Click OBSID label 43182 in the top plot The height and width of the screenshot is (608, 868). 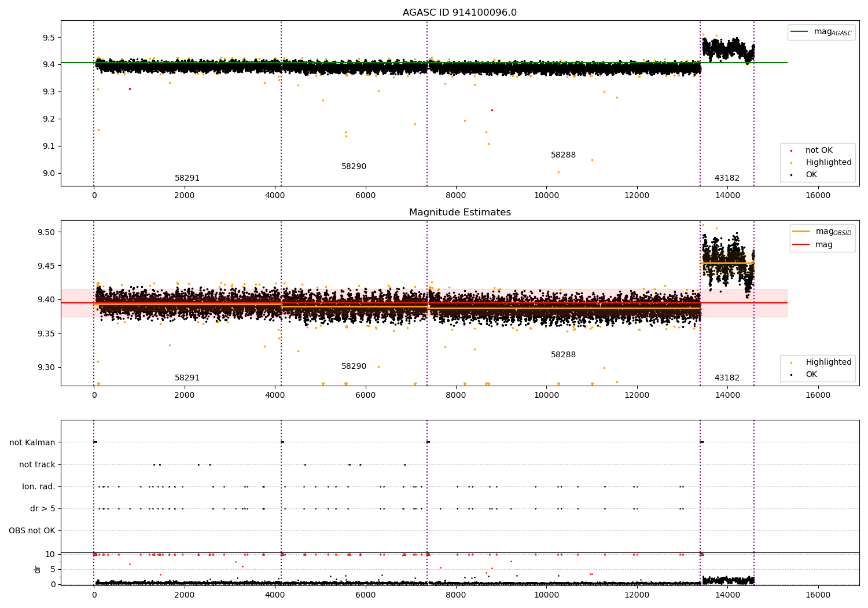coord(727,178)
